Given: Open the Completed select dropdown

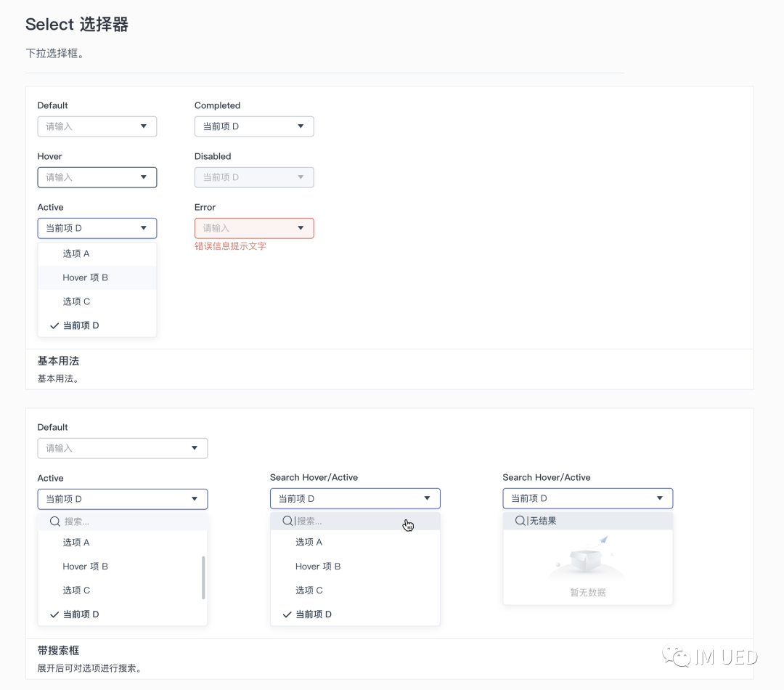Looking at the screenshot, I should click(254, 126).
